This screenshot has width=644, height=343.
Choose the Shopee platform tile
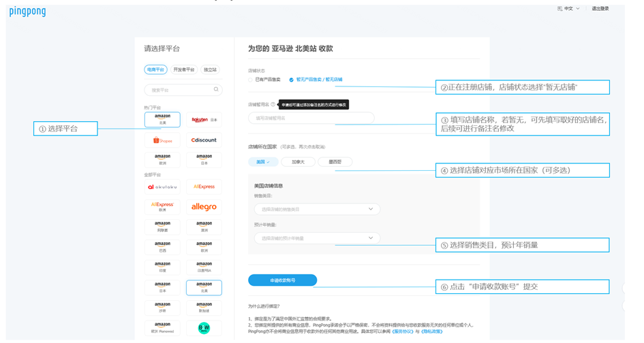tap(162, 140)
